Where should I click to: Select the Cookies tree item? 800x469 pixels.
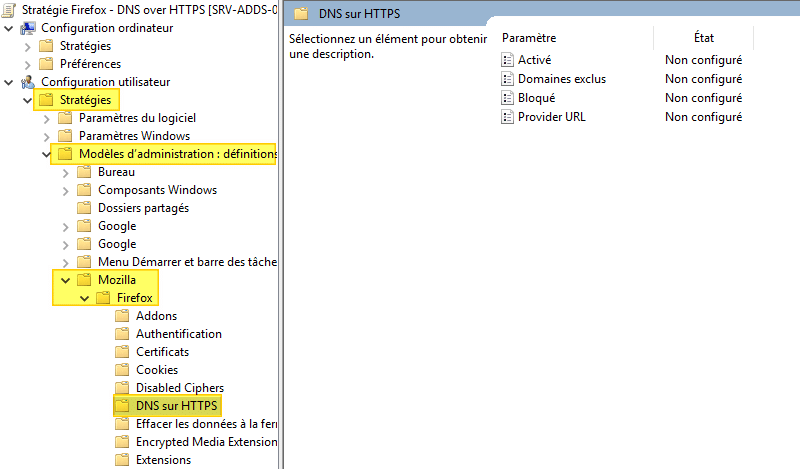pos(157,369)
